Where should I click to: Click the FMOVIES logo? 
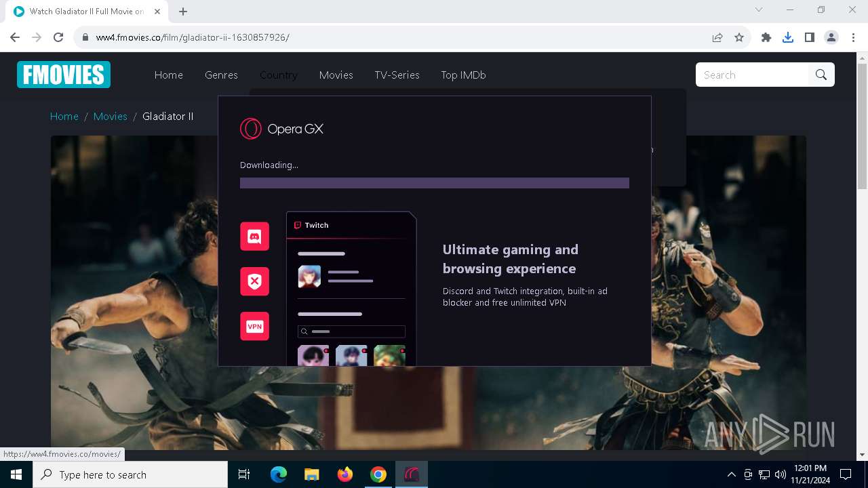pyautogui.click(x=64, y=75)
